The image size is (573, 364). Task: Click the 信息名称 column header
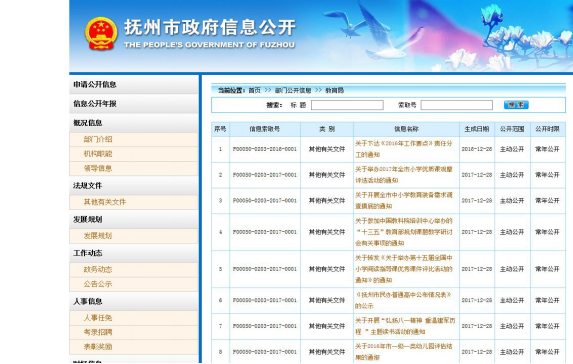[x=406, y=129]
